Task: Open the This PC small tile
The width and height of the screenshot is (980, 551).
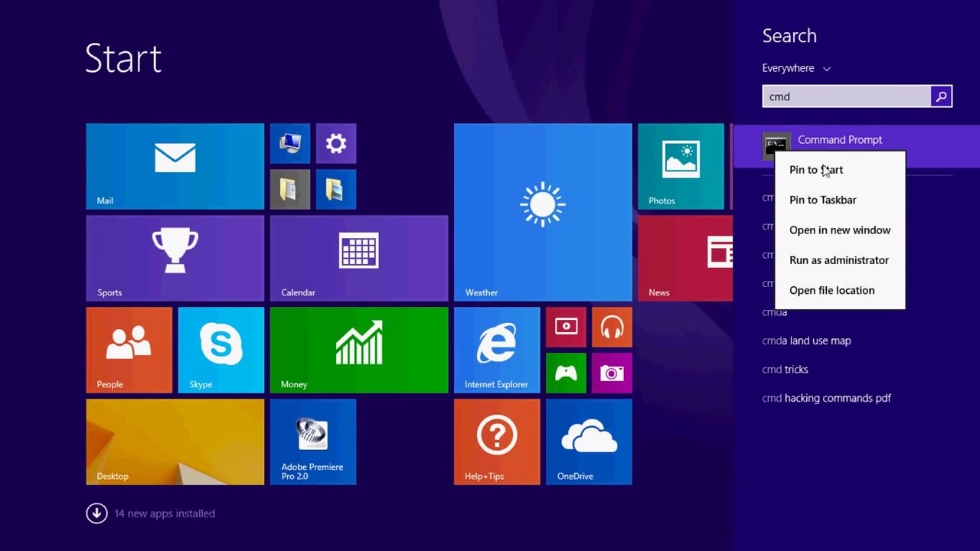Action: (290, 143)
